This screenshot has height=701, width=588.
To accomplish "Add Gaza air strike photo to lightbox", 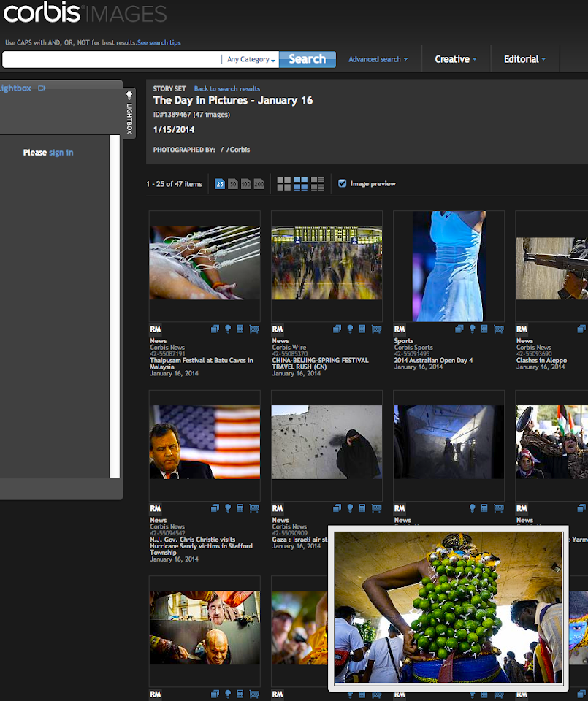I will 350,508.
